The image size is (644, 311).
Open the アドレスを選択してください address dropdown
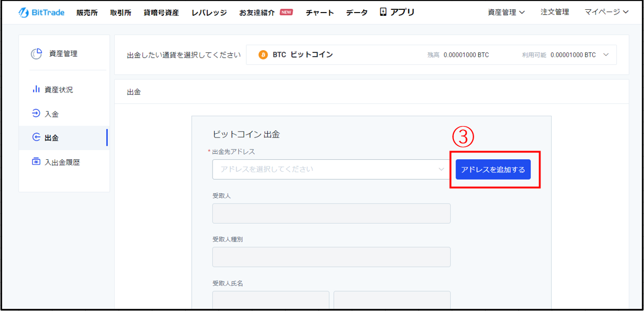332,169
